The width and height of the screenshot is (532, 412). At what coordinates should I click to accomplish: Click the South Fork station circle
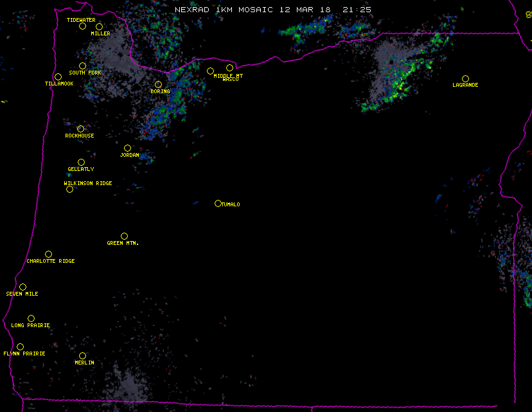coord(82,66)
